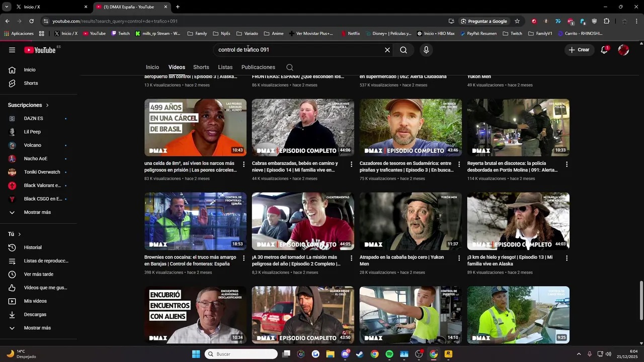Open the Windows Start menu
Screen dimensions: 644x362
196,354
